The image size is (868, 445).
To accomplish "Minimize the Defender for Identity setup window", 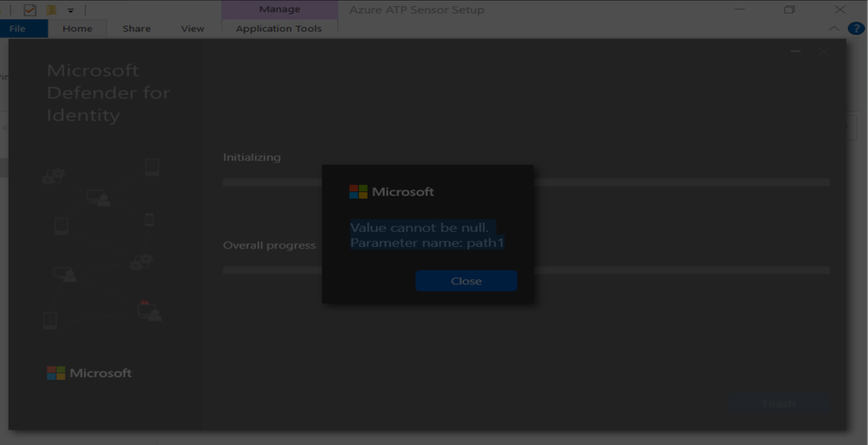I will coord(796,51).
